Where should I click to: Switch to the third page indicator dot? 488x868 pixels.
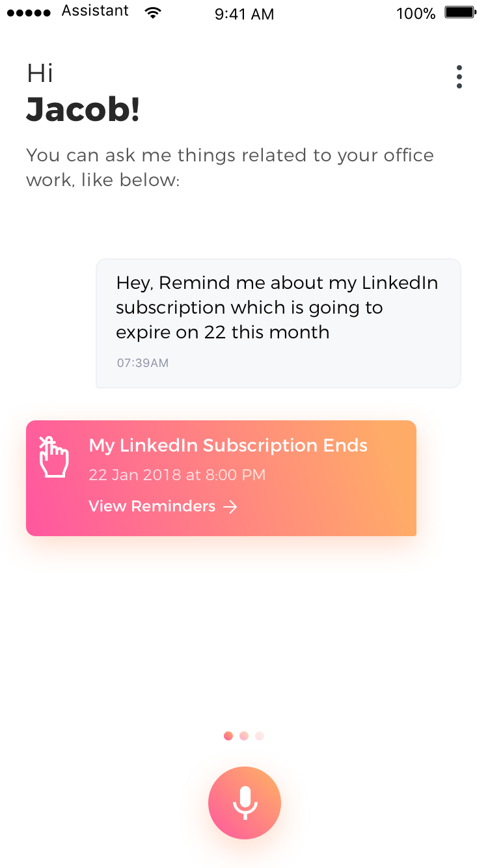[x=260, y=736]
